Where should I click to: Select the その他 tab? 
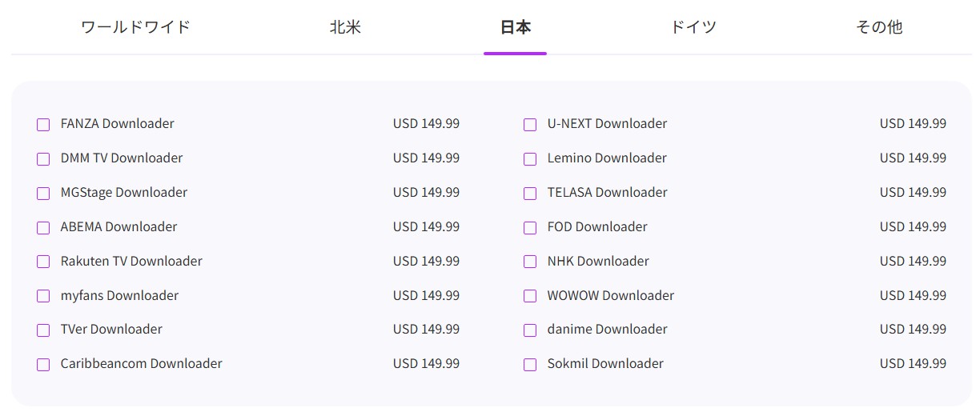(879, 27)
